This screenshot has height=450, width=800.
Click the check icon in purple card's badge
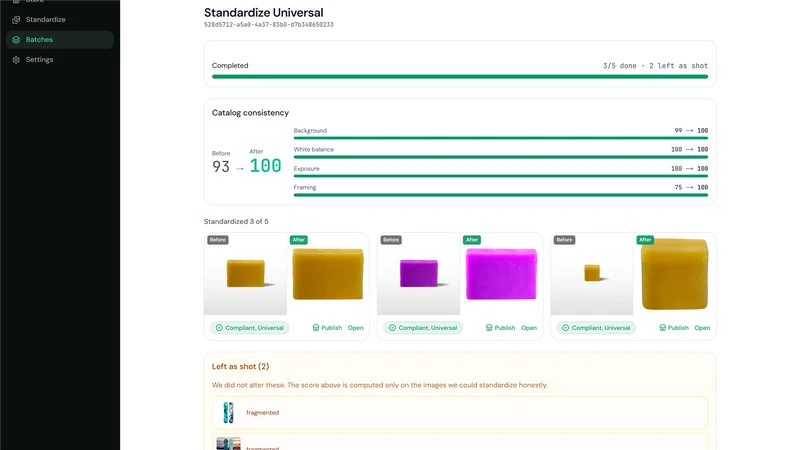coord(392,328)
